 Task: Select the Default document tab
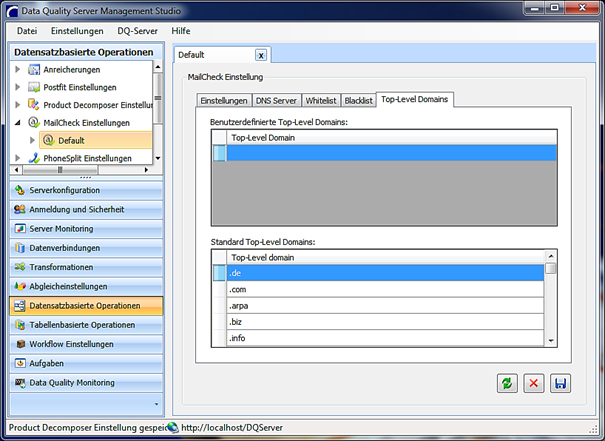[x=222, y=55]
